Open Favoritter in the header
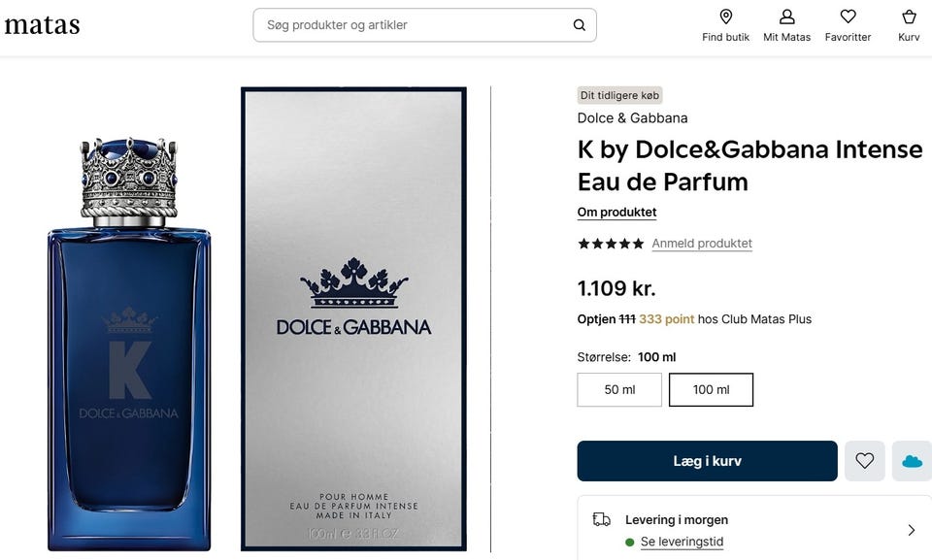Image resolution: width=932 pixels, height=560 pixels. (x=848, y=25)
